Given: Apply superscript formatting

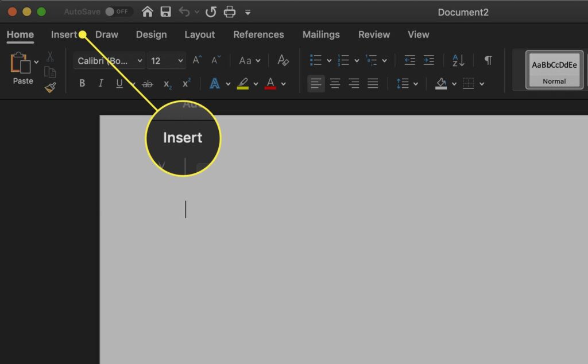Looking at the screenshot, I should 185,83.
